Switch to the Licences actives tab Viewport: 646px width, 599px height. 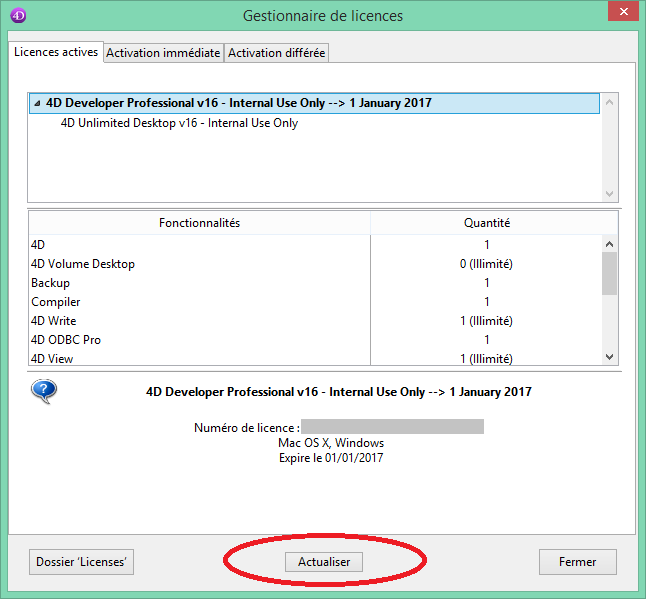(56, 52)
